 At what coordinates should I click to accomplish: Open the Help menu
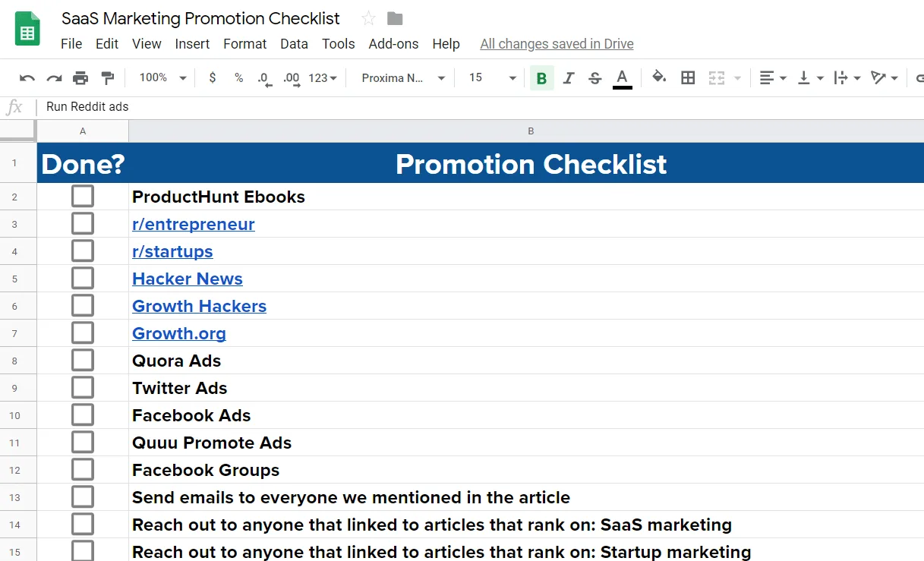(x=446, y=44)
